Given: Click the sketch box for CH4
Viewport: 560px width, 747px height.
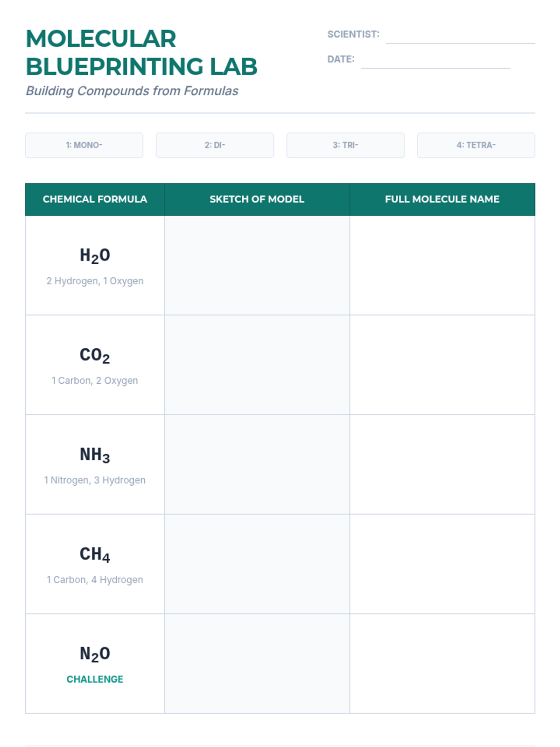Looking at the screenshot, I should click(x=257, y=564).
